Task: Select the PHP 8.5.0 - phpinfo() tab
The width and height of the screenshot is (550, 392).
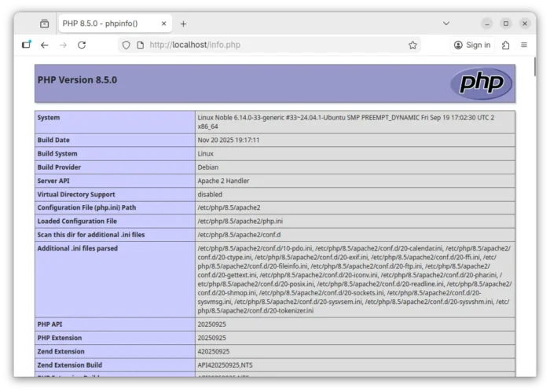Action: click(102, 24)
